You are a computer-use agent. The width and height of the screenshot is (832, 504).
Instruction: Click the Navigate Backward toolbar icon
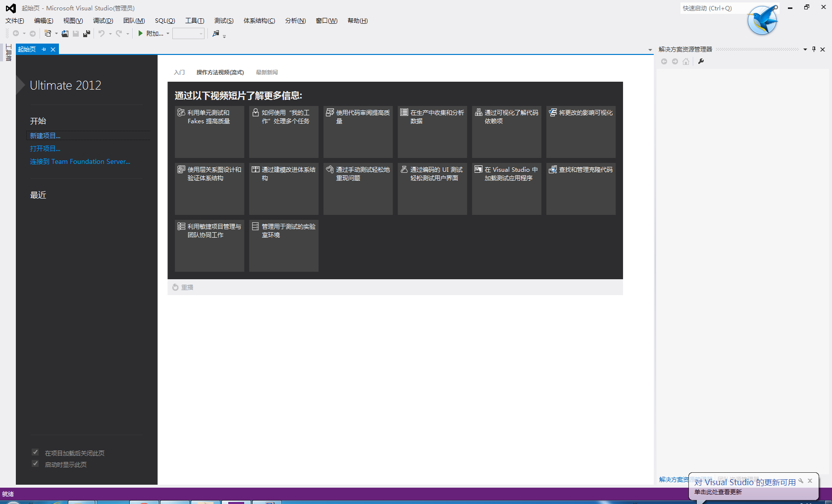pyautogui.click(x=16, y=34)
